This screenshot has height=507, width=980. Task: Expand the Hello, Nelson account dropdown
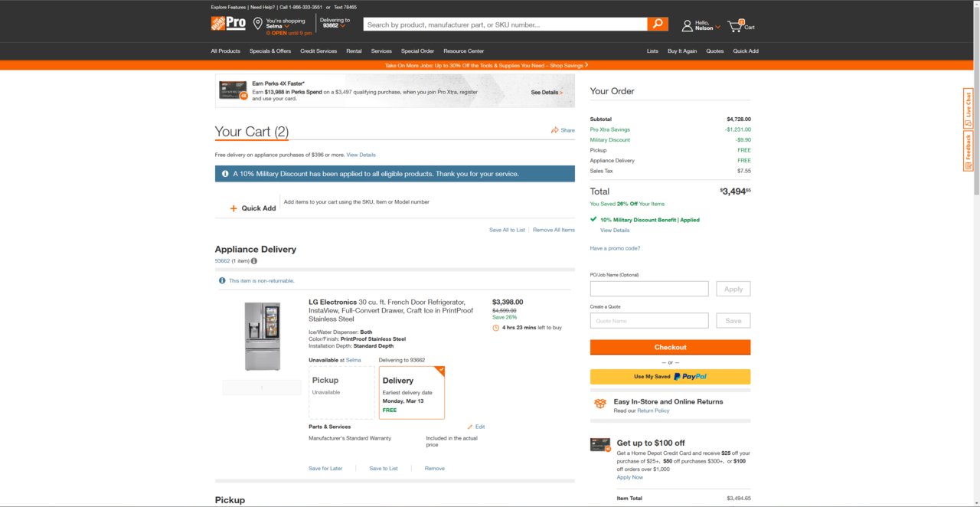click(717, 28)
